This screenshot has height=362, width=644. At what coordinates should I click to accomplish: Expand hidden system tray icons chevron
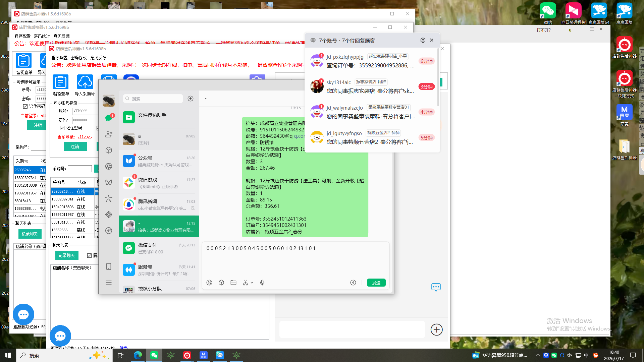click(538, 355)
